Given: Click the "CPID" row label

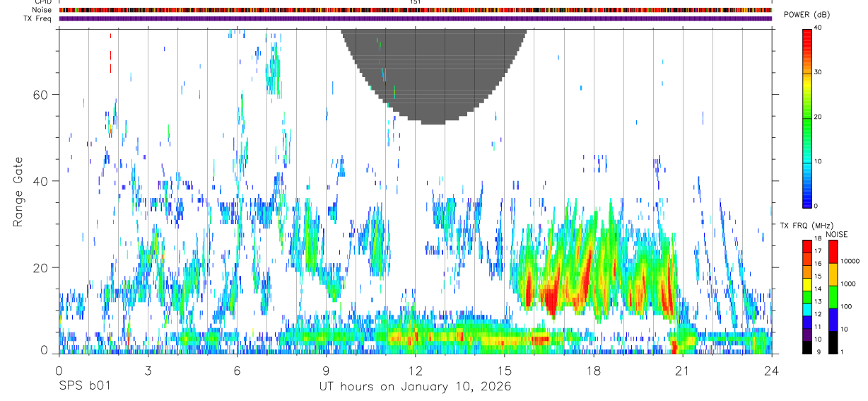Looking at the screenshot, I should click(x=42, y=2).
